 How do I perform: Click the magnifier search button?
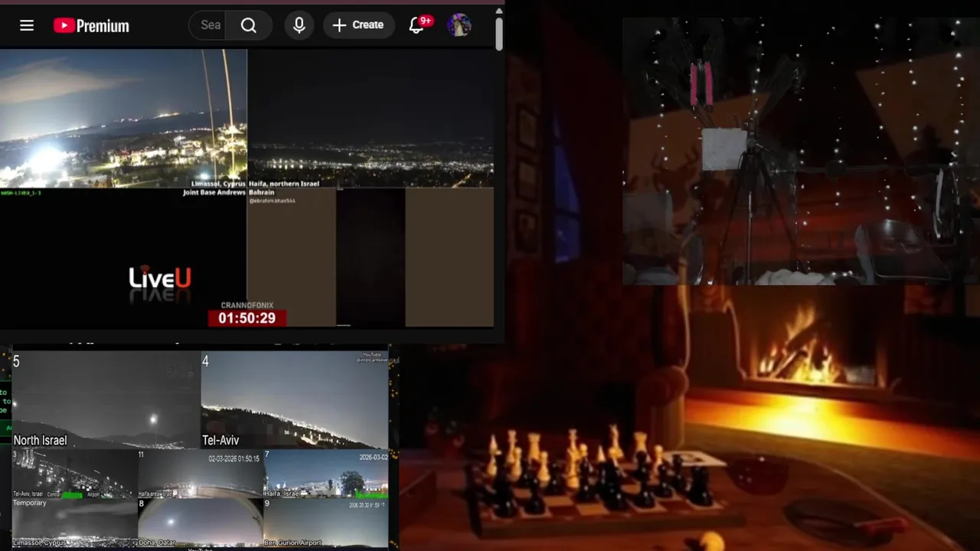249,25
